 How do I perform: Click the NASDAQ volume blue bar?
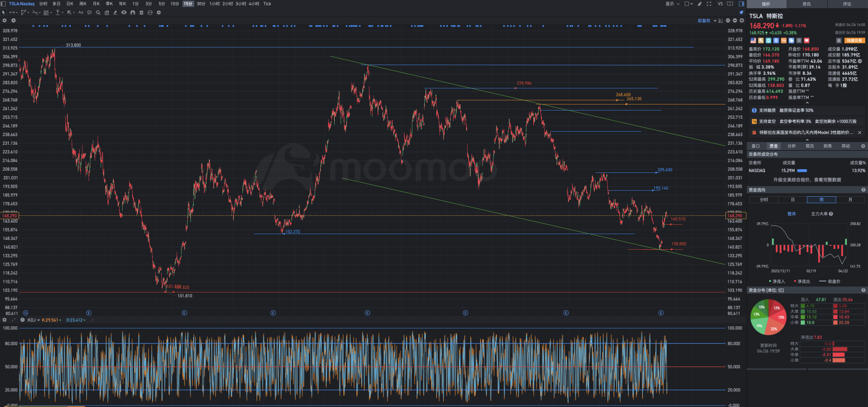(x=802, y=171)
